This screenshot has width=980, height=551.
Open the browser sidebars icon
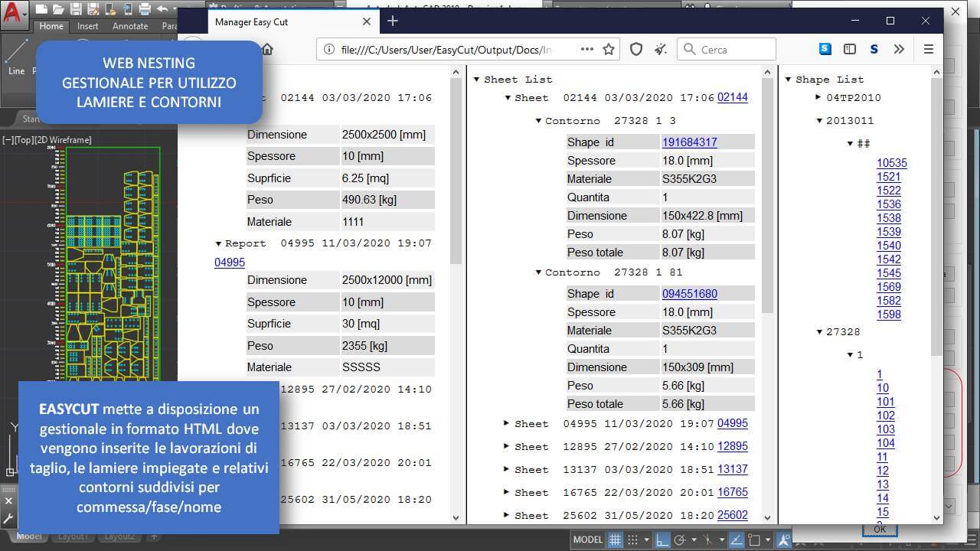click(849, 49)
